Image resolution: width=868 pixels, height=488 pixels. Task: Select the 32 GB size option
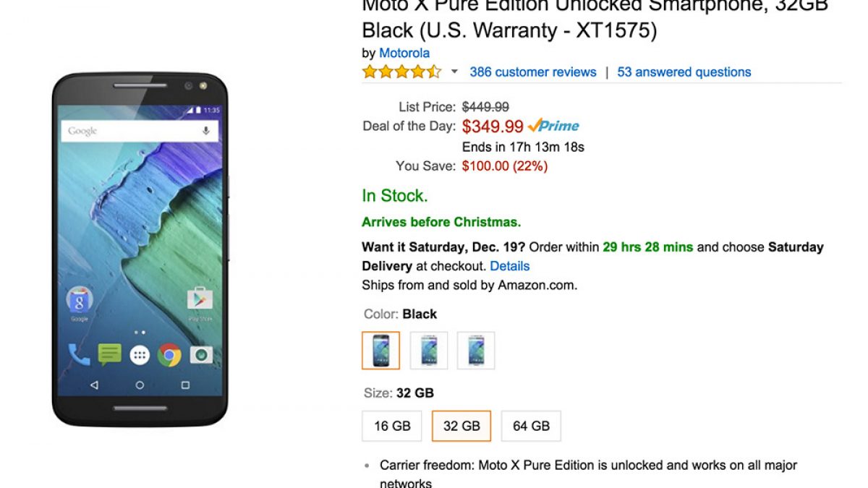[461, 426]
